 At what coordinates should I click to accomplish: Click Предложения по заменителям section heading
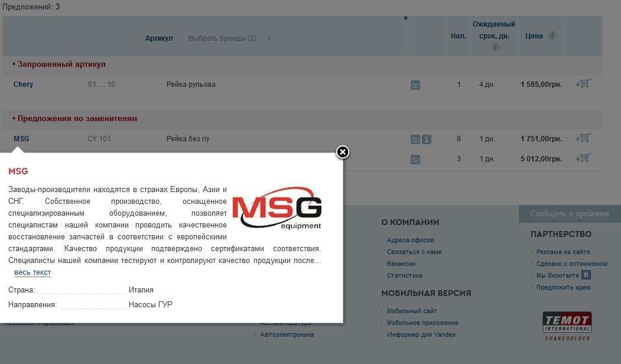tap(77, 118)
